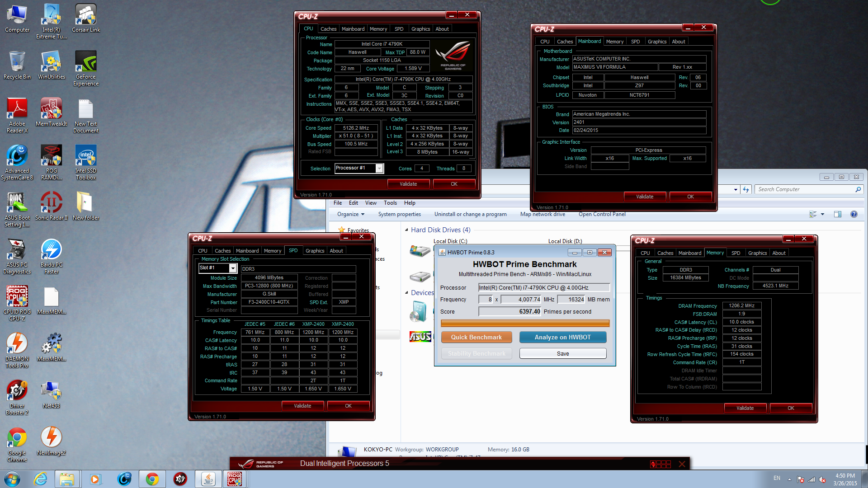Launch WinUtilities shortcut on desktop
This screenshot has height=488, width=868.
point(52,66)
